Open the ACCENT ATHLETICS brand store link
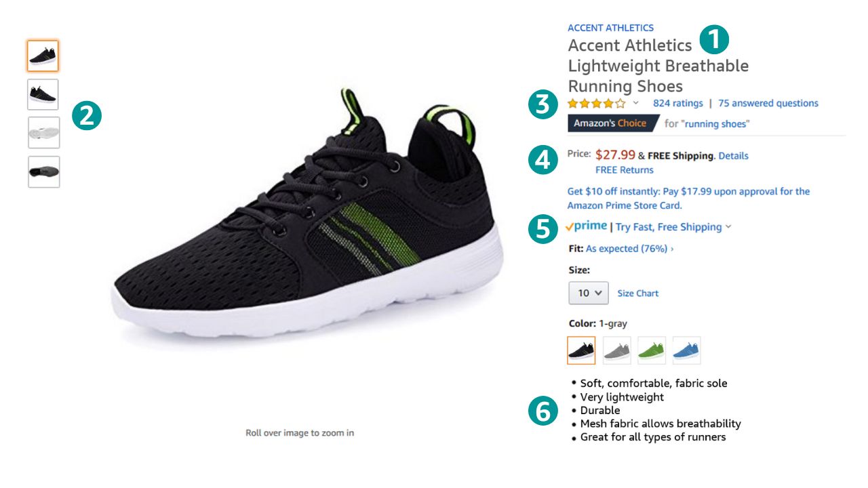 coord(610,27)
